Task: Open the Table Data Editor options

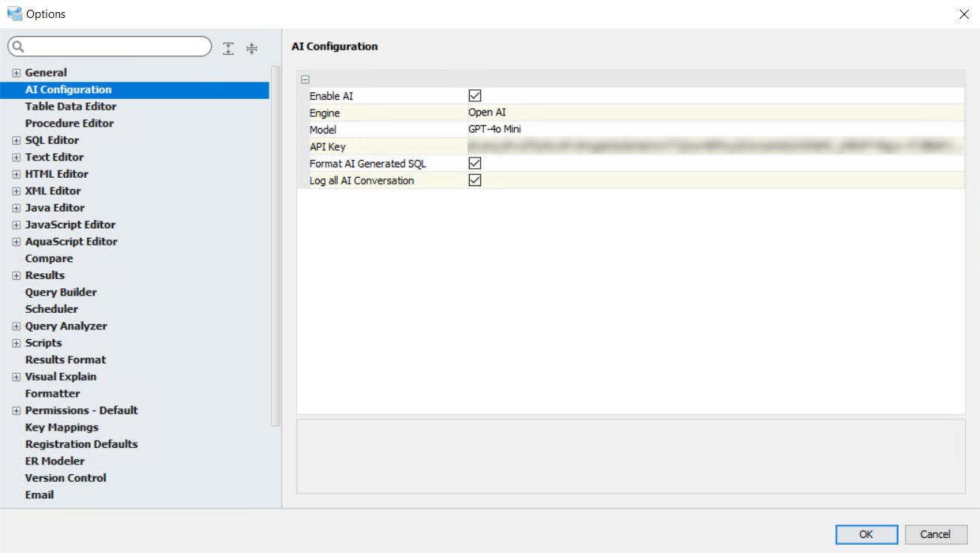Action: (x=71, y=107)
